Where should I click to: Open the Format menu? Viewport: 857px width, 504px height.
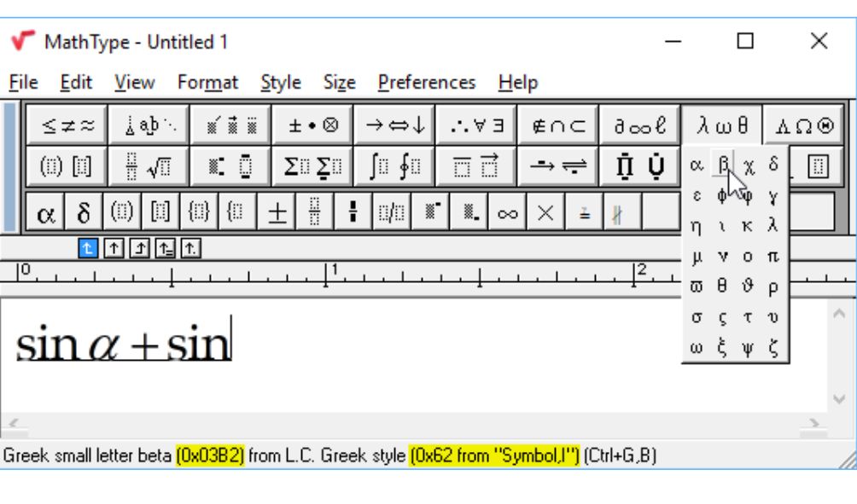pos(207,83)
